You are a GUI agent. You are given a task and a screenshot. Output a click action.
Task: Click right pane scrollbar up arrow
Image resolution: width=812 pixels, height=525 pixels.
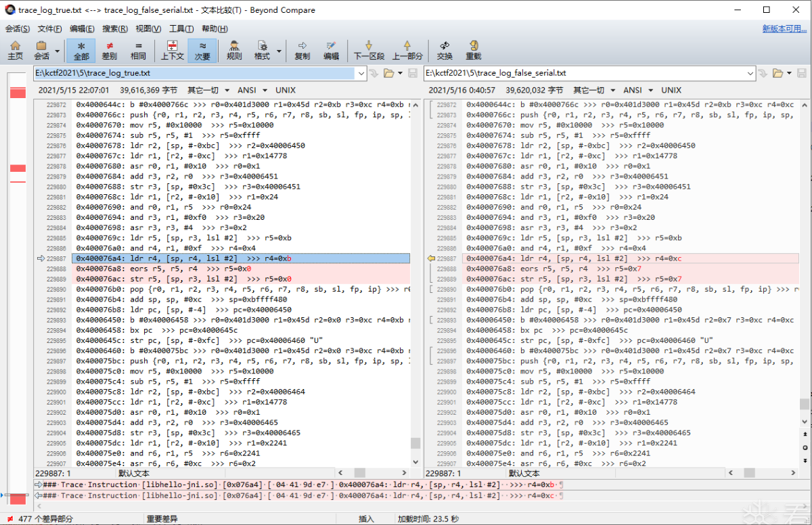tap(805, 106)
